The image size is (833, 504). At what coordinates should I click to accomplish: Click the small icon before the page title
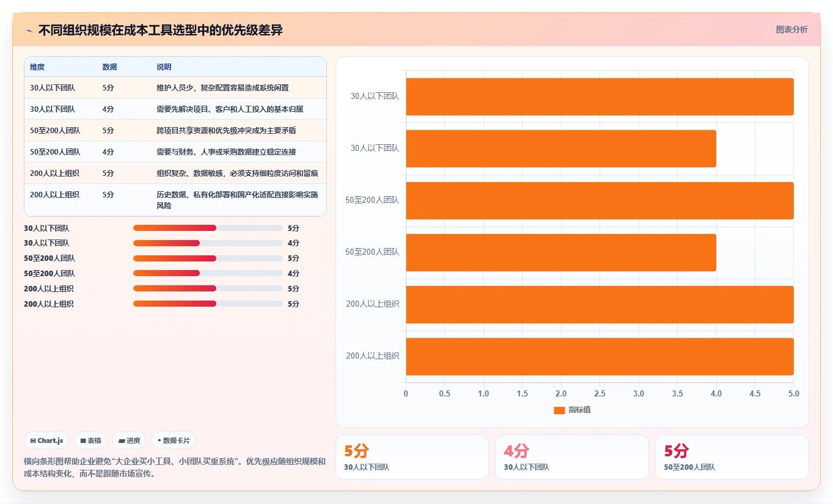(x=29, y=31)
